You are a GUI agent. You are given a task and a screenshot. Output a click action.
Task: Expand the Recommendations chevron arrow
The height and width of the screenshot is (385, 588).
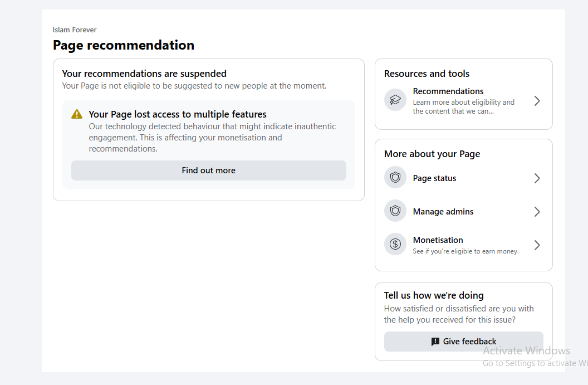coord(537,101)
